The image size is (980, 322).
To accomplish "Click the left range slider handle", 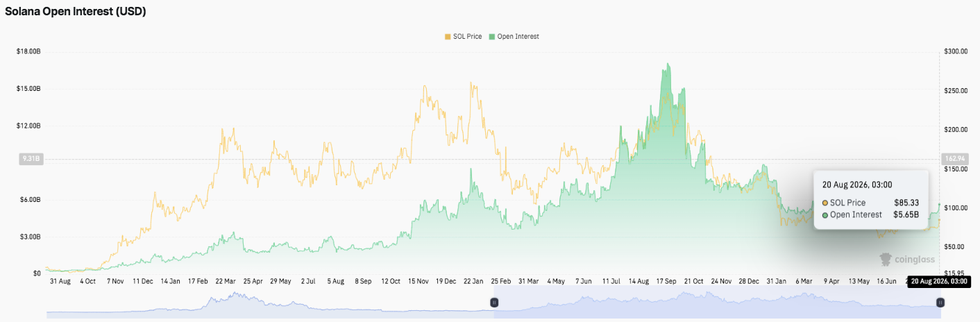I will (x=494, y=303).
